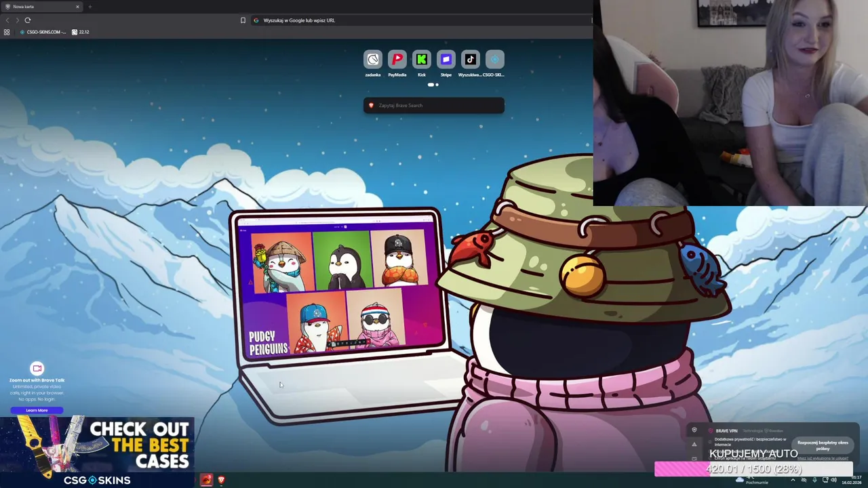Open network status icon in tray
868x488 pixels.
[824, 481]
